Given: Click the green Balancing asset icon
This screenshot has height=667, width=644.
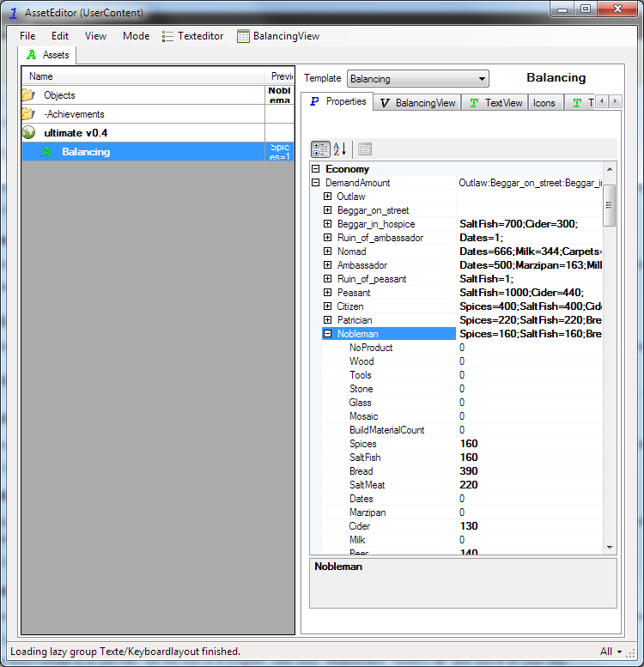Looking at the screenshot, I should [46, 151].
